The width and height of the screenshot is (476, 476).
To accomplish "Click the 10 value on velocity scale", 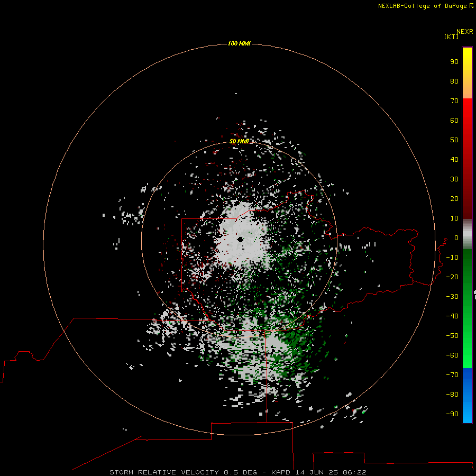I will click(x=454, y=218).
